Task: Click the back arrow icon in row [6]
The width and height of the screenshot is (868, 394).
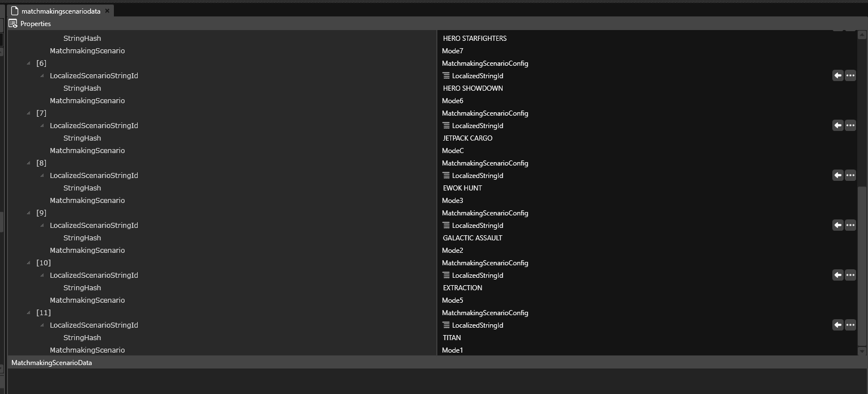Action: pyautogui.click(x=837, y=75)
